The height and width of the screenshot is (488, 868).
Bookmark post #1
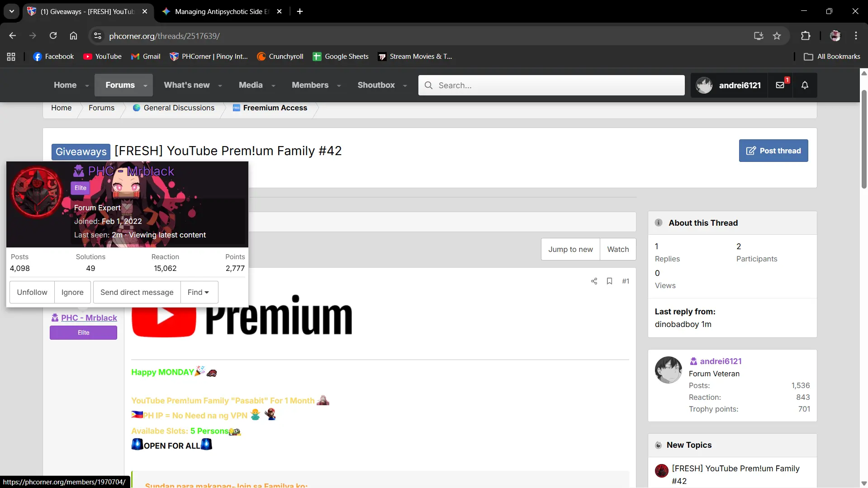point(610,281)
